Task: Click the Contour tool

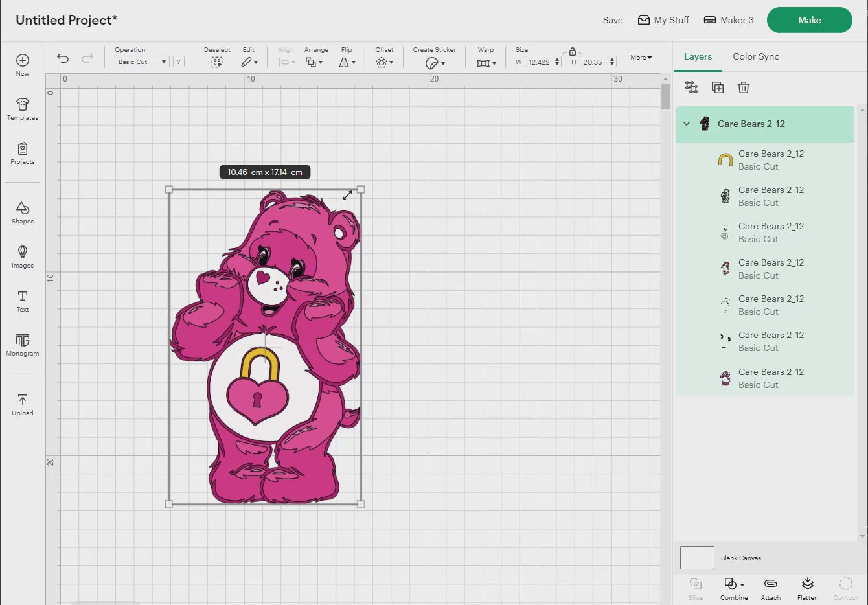Action: point(845,588)
